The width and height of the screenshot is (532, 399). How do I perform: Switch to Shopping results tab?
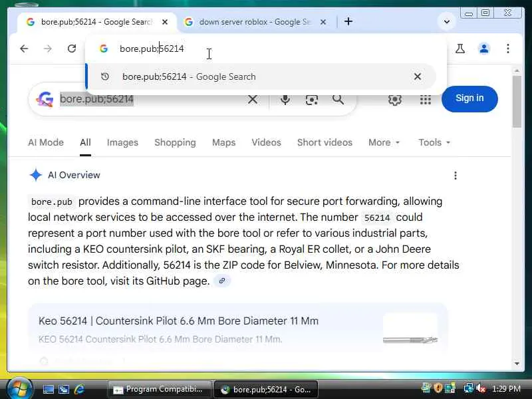175,142
